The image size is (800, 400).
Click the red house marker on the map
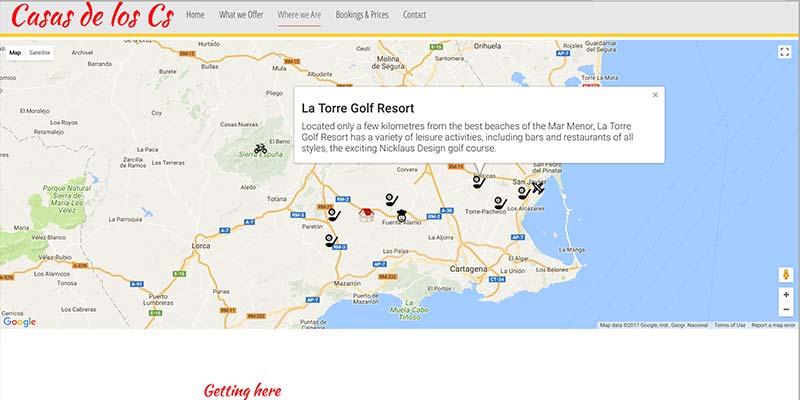pyautogui.click(x=366, y=215)
